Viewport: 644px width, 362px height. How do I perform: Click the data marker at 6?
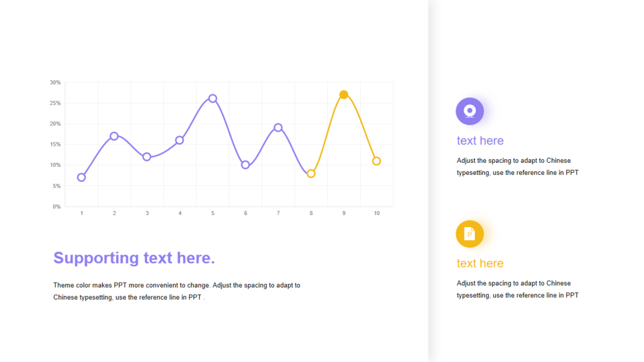[x=246, y=165]
